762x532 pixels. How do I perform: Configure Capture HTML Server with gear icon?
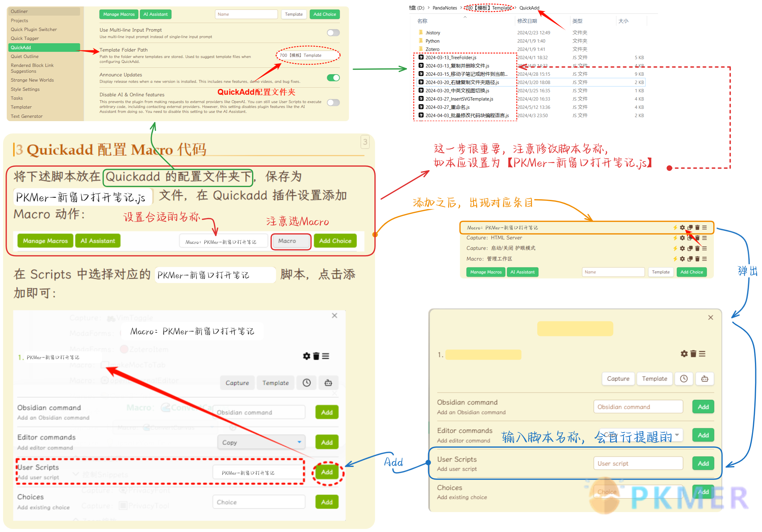coord(682,238)
